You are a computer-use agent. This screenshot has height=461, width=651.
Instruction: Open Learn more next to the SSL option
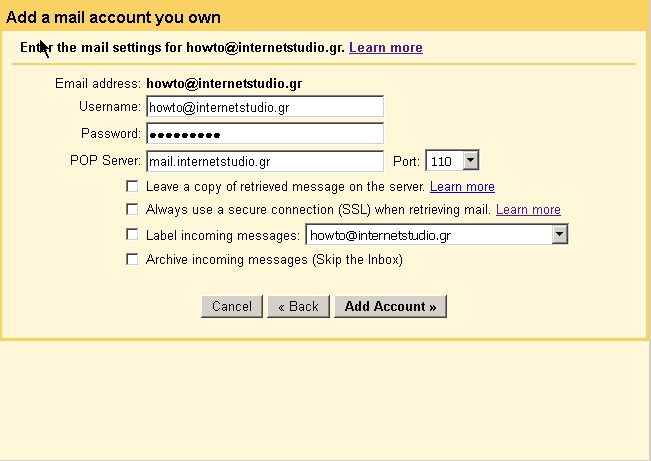pyautogui.click(x=528, y=210)
